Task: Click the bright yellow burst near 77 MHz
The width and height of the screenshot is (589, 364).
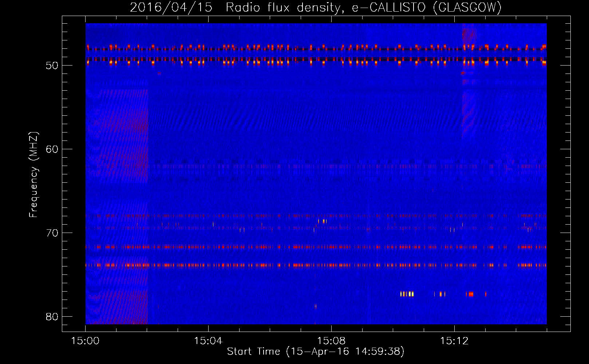Action: coord(407,294)
